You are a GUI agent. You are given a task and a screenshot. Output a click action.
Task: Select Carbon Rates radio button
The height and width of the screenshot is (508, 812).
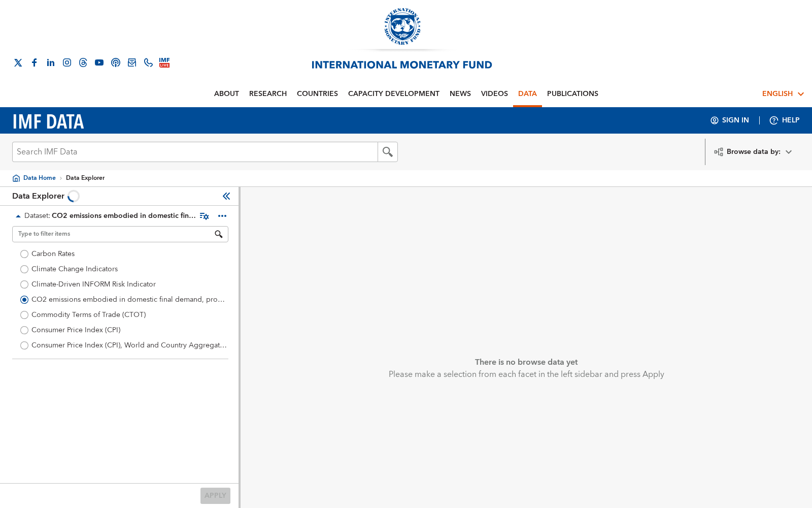(24, 254)
